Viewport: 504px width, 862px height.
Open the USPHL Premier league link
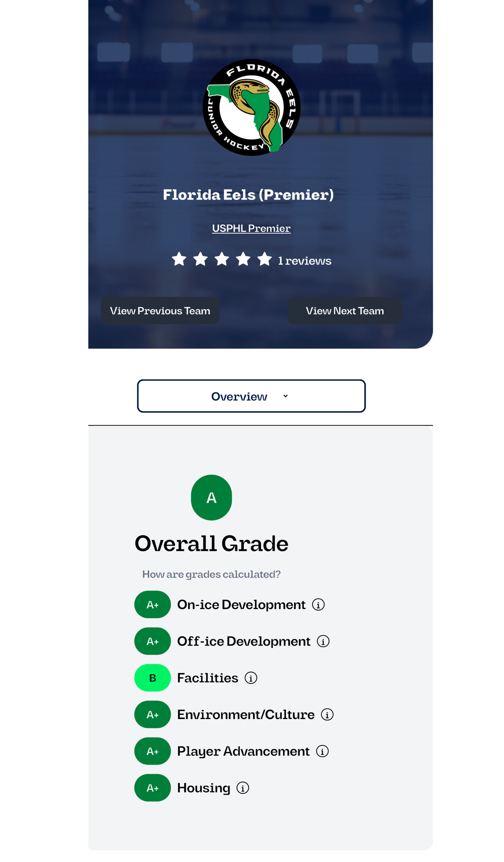[x=252, y=228]
